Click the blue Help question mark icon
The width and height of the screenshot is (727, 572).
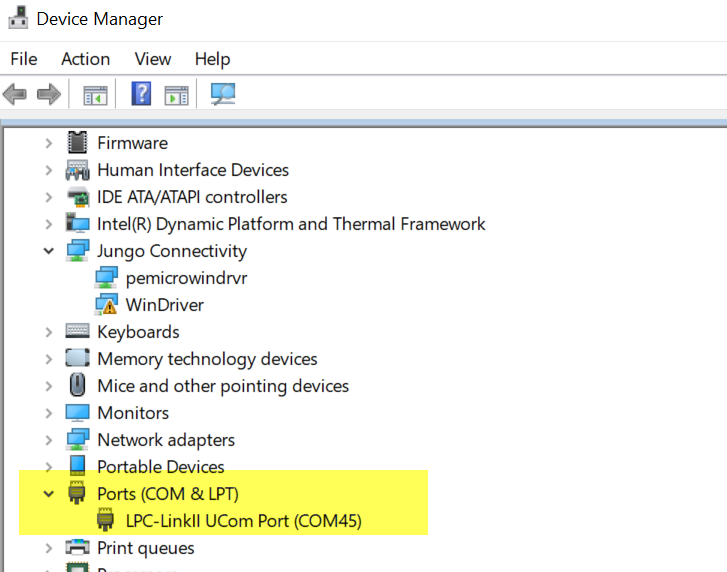[141, 95]
